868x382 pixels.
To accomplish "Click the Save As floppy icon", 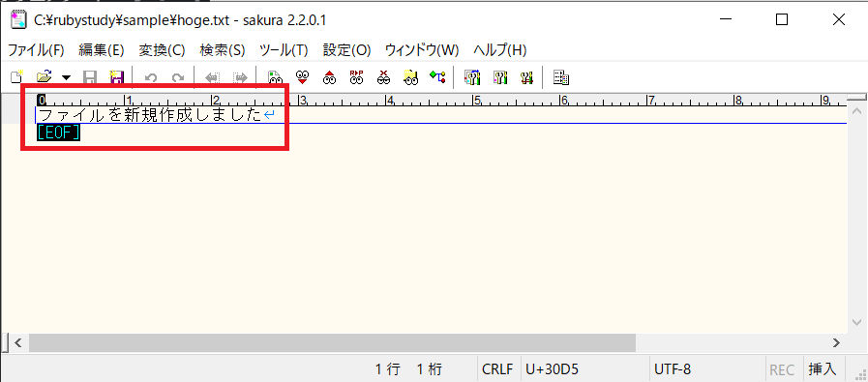I will click(x=116, y=77).
